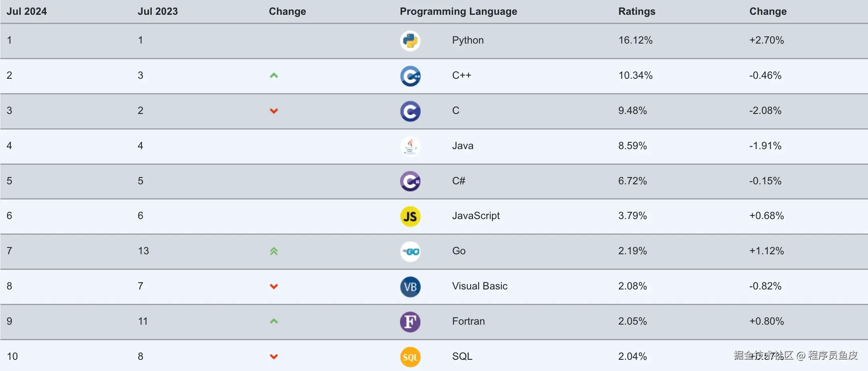Click the Python logo icon
Viewport: 868px width, 371px height.
pyautogui.click(x=410, y=40)
